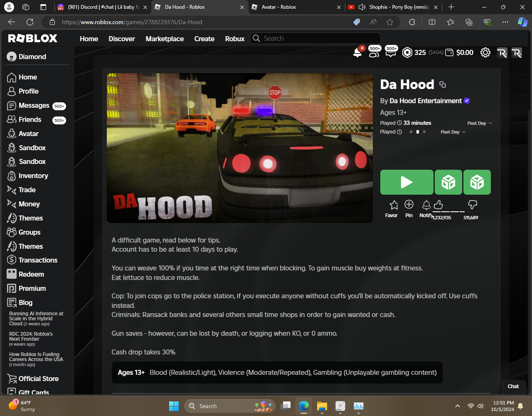Open Inventory in sidebar
This screenshot has height=416, width=532.
point(27,176)
